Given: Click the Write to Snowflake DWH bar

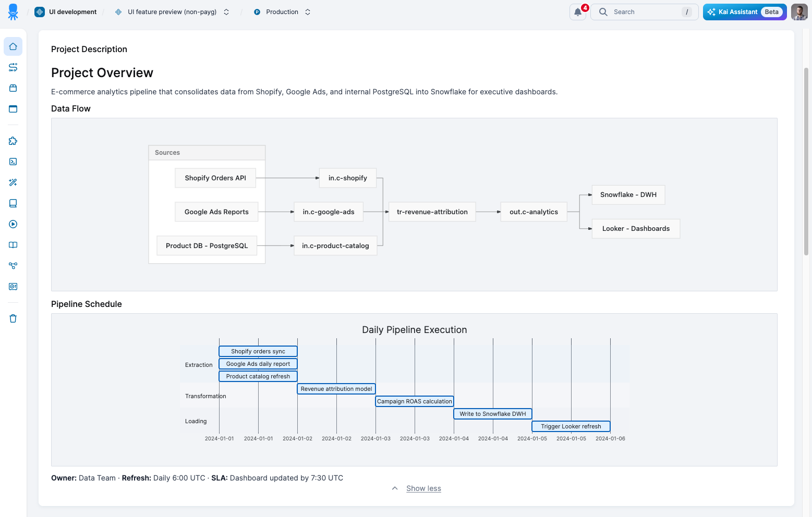Looking at the screenshot, I should coord(493,414).
